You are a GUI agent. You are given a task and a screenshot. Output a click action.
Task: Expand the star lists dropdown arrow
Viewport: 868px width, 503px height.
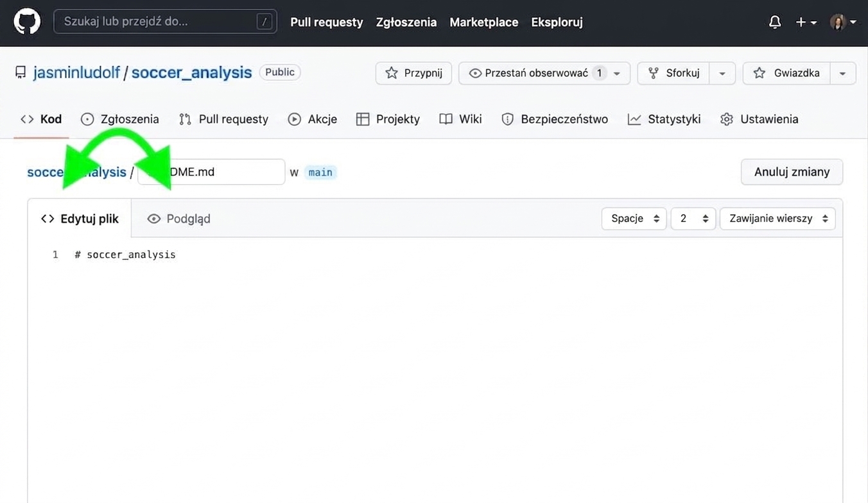pyautogui.click(x=843, y=73)
